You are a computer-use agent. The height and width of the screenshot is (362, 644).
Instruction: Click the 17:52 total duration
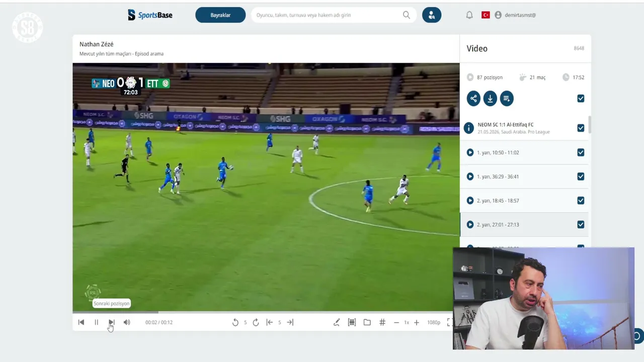coord(578,77)
